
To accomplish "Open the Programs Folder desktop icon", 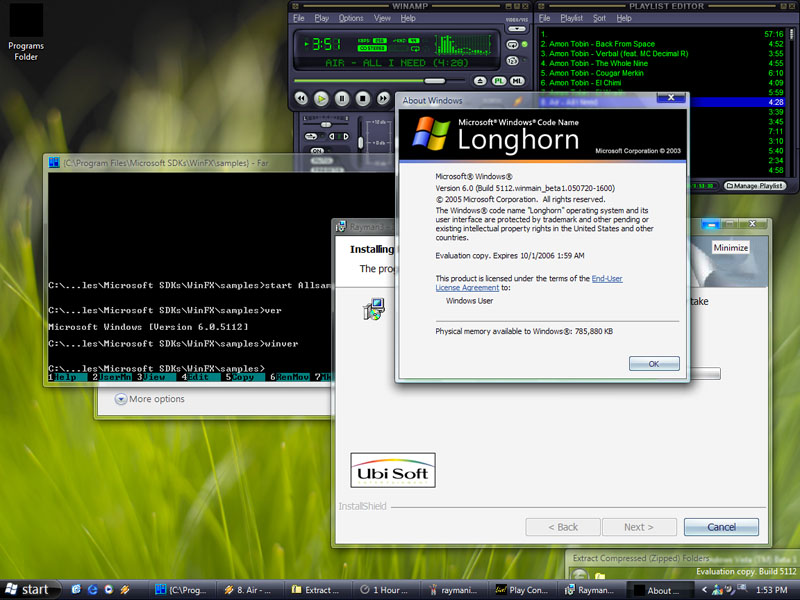I will [26, 34].
